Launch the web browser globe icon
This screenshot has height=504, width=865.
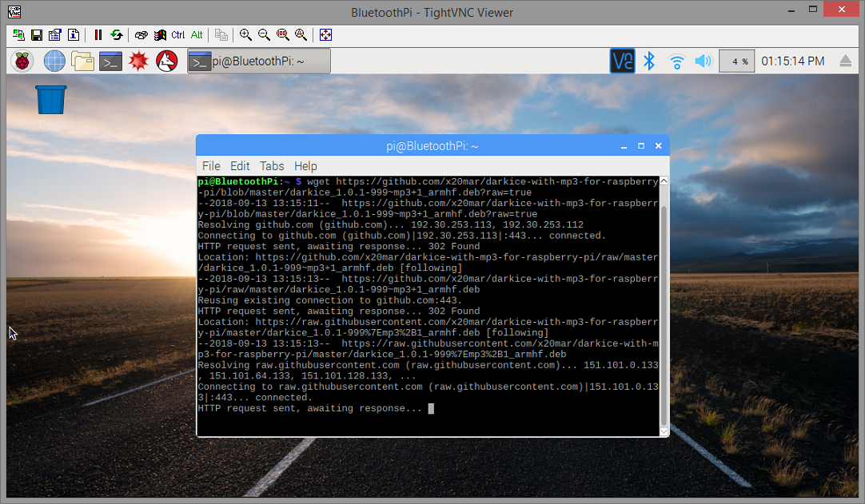click(x=54, y=62)
